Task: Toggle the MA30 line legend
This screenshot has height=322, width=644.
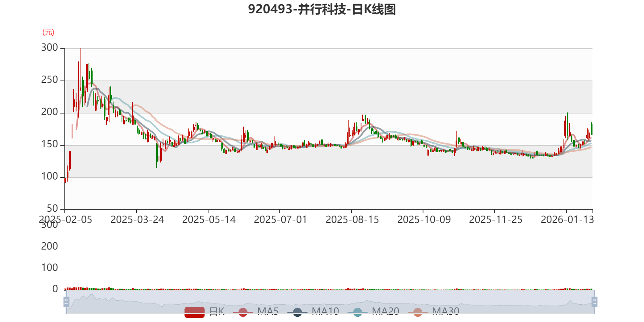Action: coord(433,312)
